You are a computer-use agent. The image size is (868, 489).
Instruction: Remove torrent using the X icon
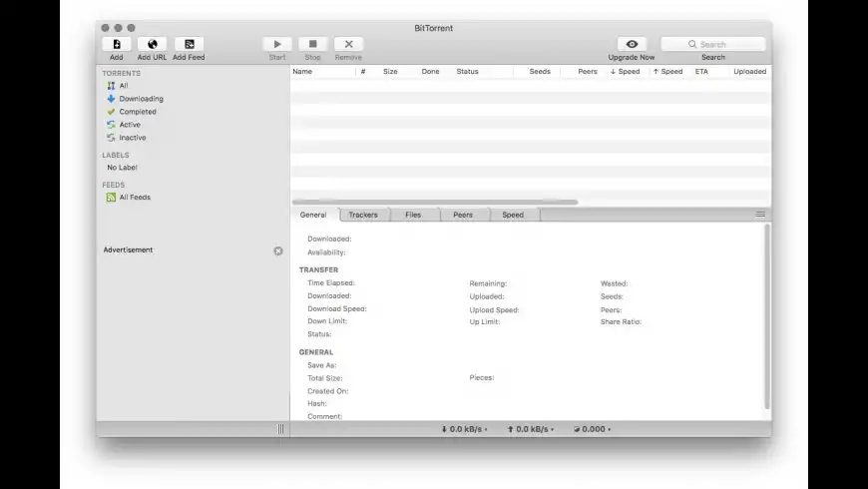coord(349,44)
